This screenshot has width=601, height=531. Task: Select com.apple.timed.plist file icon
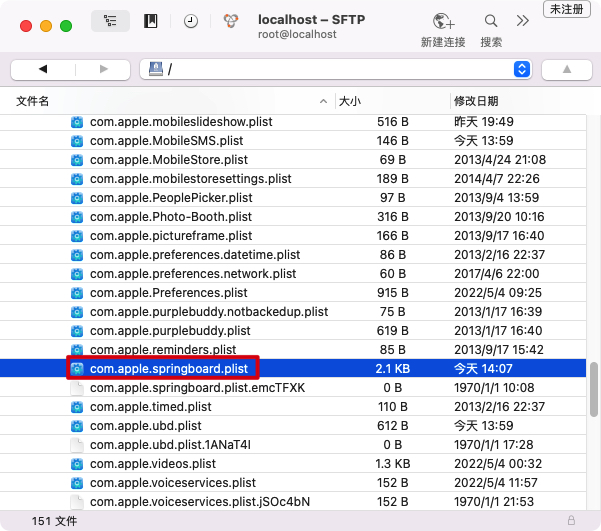(x=77, y=407)
